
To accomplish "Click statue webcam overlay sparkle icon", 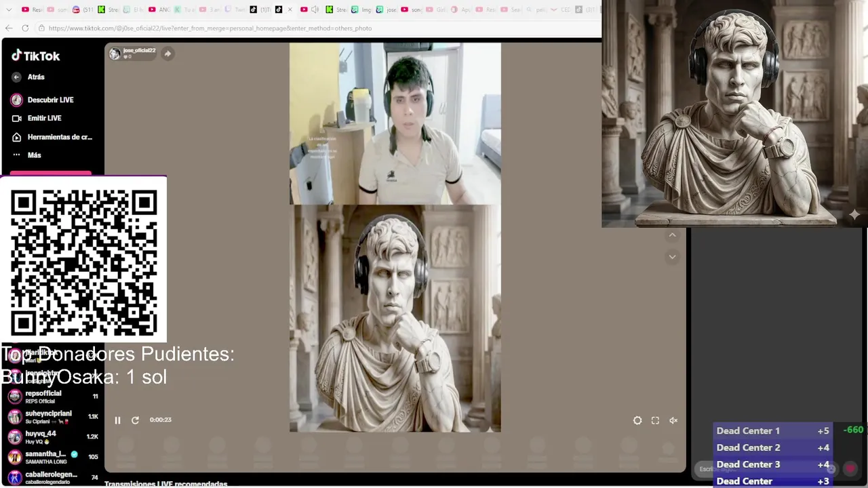I will pyautogui.click(x=854, y=215).
